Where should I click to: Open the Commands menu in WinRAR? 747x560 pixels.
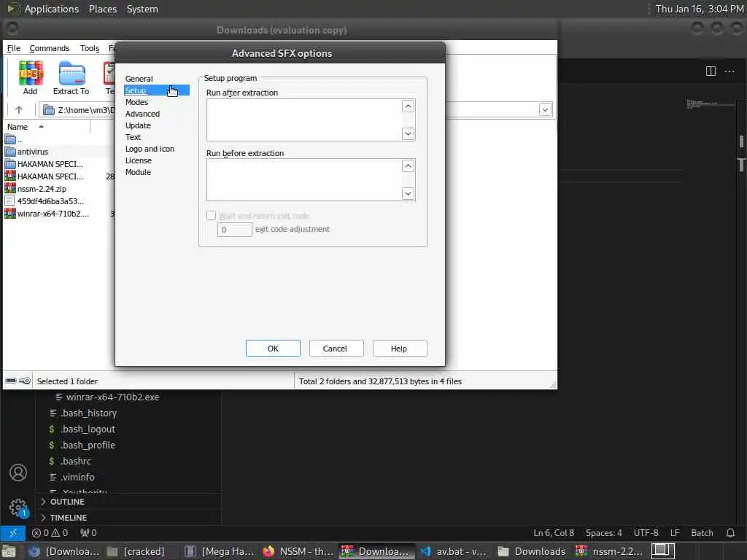click(49, 48)
